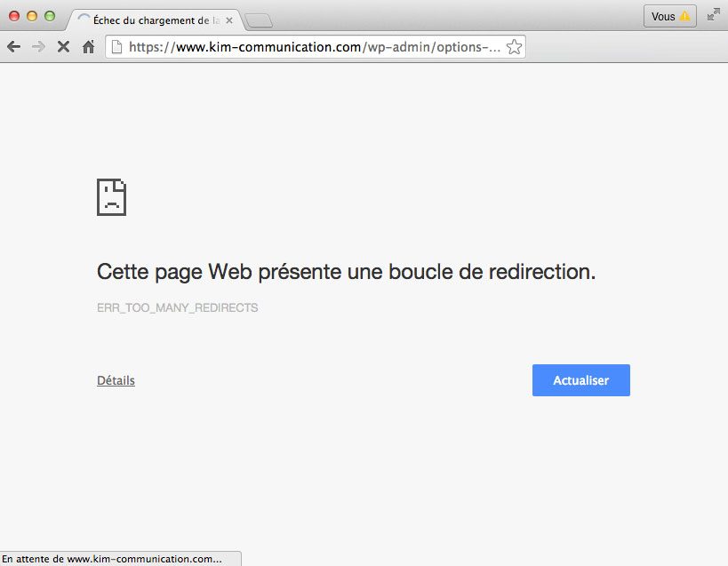Image resolution: width=728 pixels, height=566 pixels.
Task: Minimize the window using the yellow button
Action: tap(32, 16)
